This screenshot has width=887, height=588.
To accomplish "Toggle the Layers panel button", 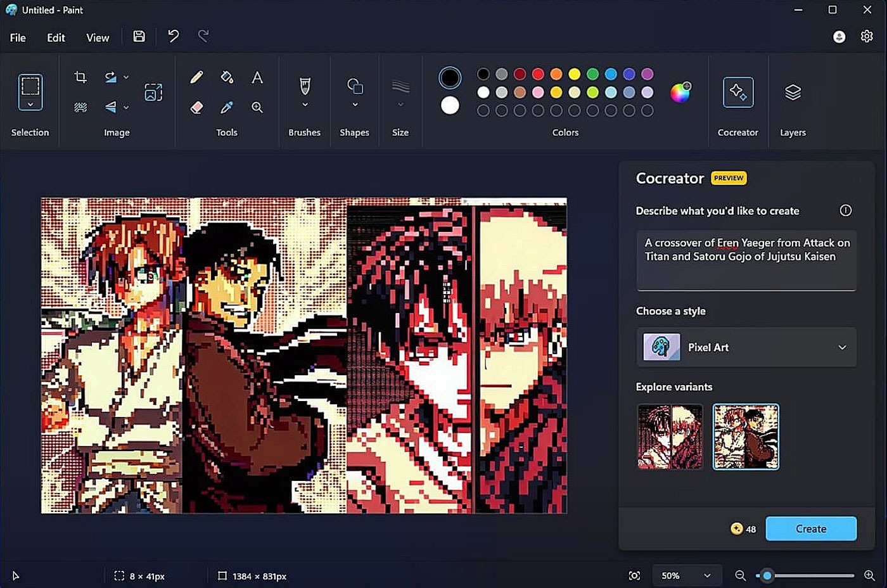I will coord(793,93).
